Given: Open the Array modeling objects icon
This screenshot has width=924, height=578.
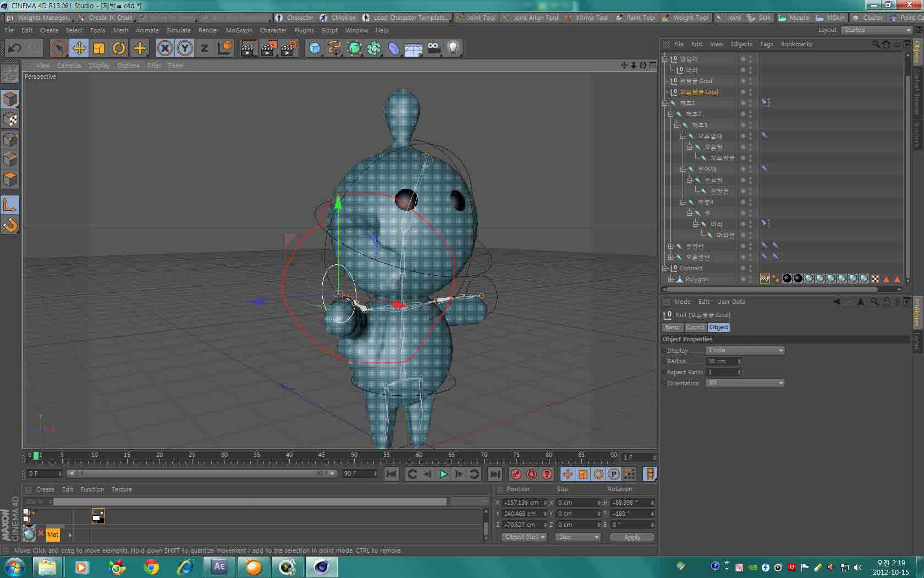Looking at the screenshot, I should tap(374, 48).
